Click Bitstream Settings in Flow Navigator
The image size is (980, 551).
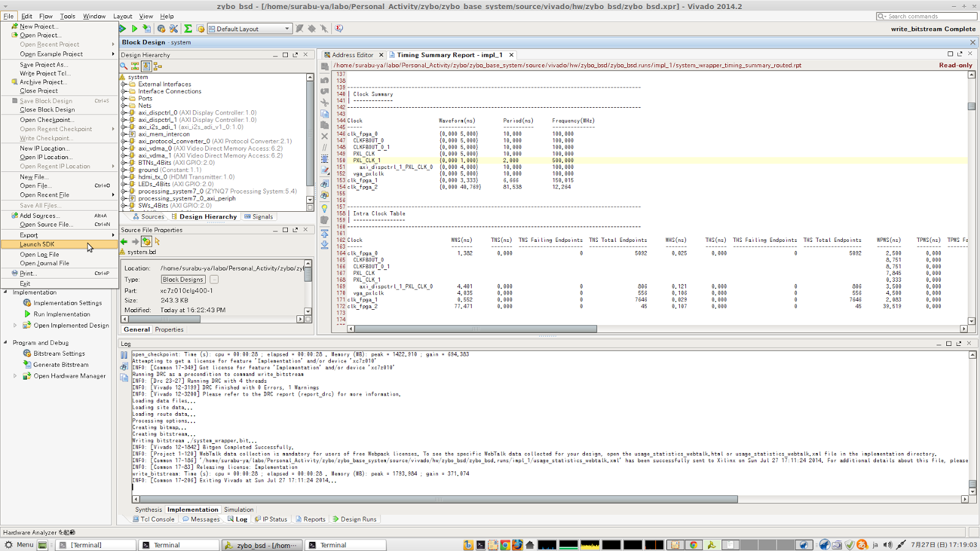59,354
